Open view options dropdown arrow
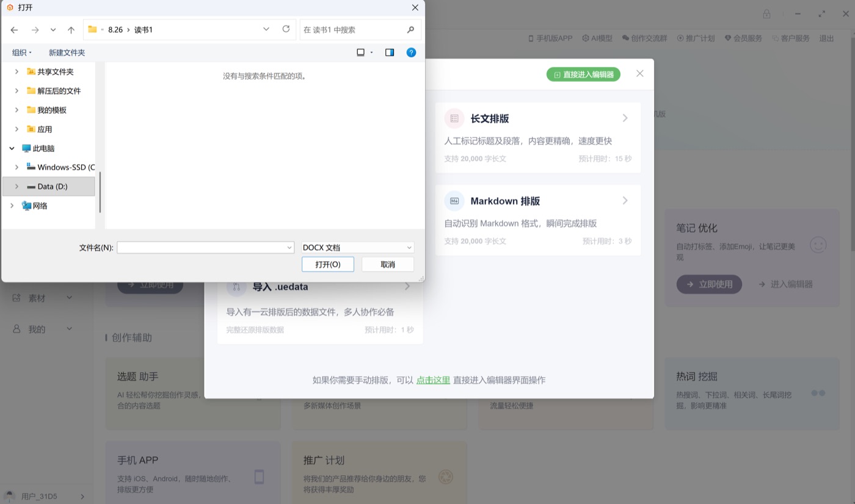This screenshot has height=504, width=855. (371, 52)
